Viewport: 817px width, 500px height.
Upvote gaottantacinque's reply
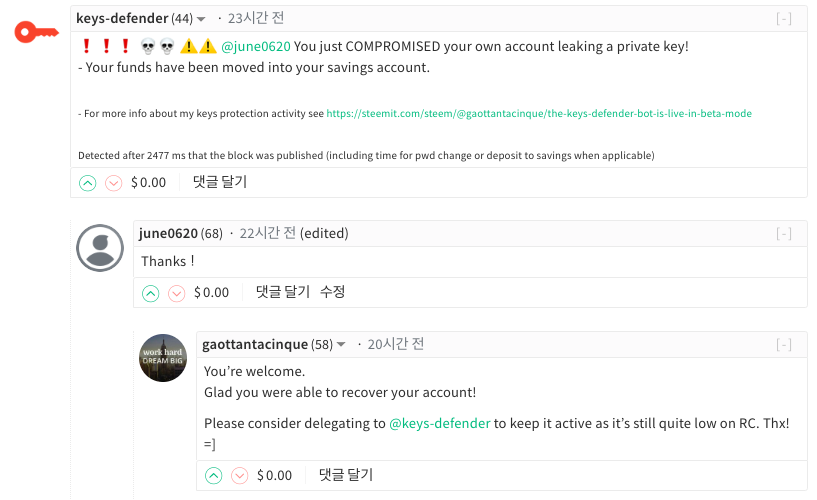(x=213, y=476)
